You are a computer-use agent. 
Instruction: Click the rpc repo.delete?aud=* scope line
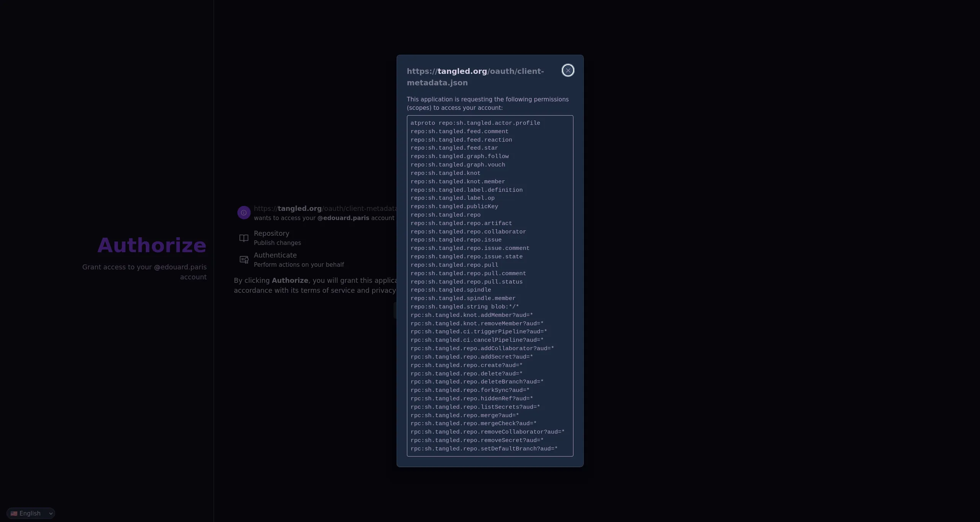(467, 374)
